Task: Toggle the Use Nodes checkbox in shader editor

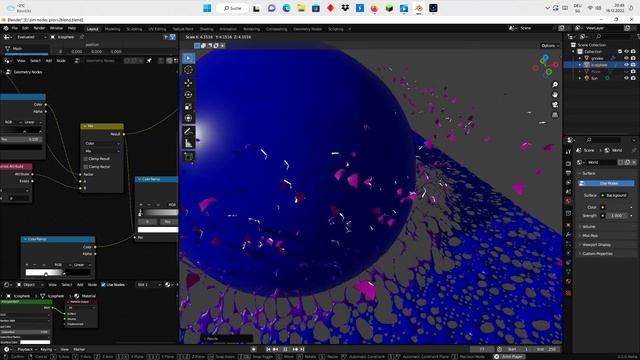Action: [103, 284]
